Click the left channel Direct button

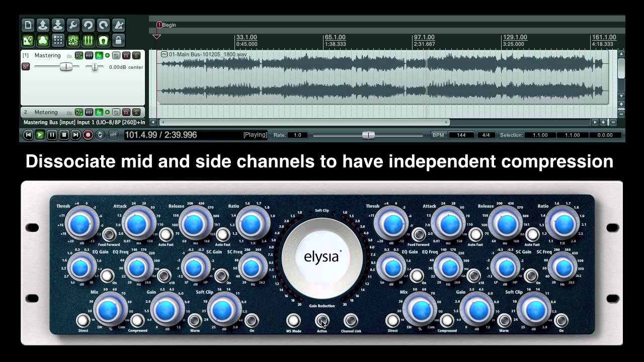pos(83,320)
